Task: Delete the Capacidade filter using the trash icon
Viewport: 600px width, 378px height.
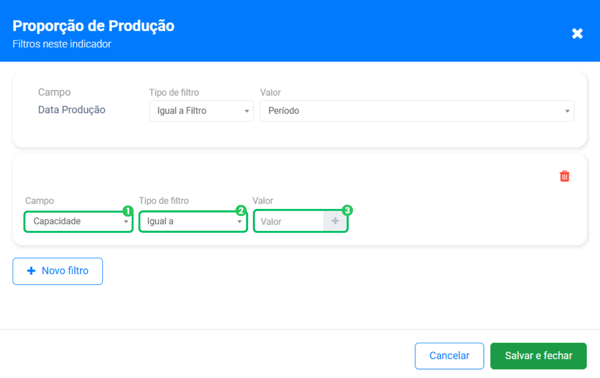Action: pyautogui.click(x=564, y=176)
